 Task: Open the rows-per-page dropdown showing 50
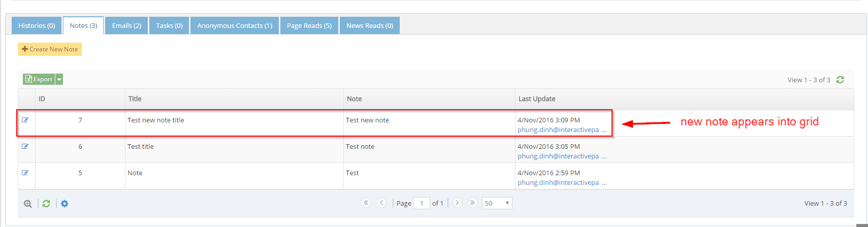click(497, 203)
